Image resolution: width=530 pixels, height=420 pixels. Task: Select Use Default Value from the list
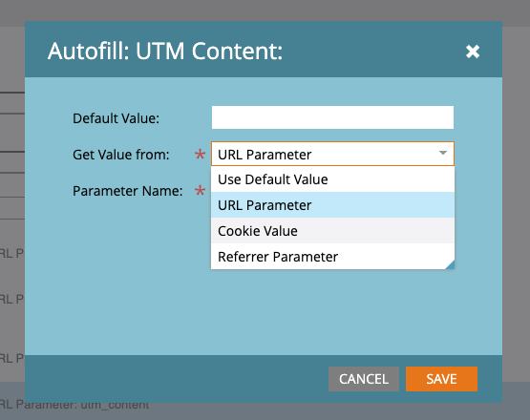pos(332,179)
